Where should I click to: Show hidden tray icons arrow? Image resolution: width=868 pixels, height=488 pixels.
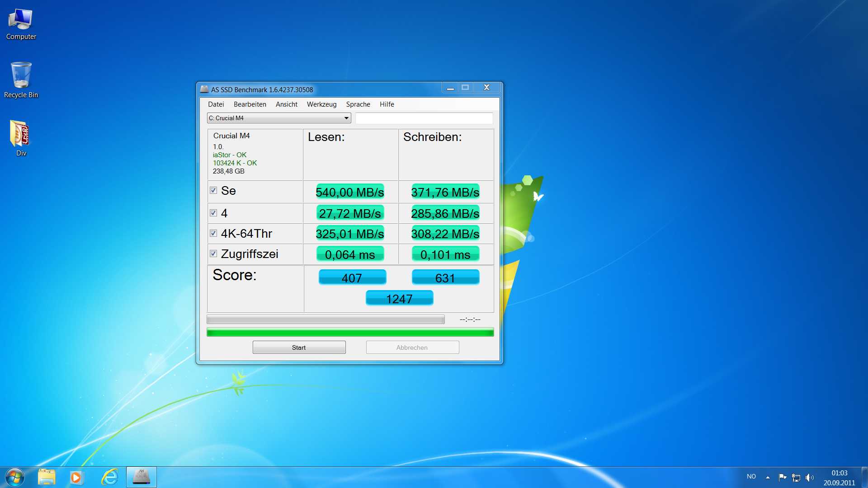768,477
